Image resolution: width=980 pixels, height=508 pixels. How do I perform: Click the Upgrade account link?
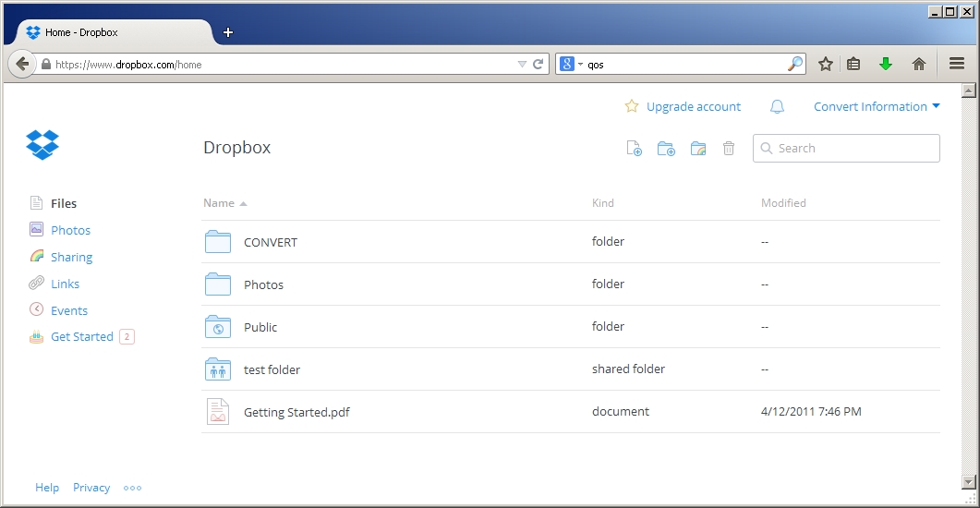pos(694,107)
